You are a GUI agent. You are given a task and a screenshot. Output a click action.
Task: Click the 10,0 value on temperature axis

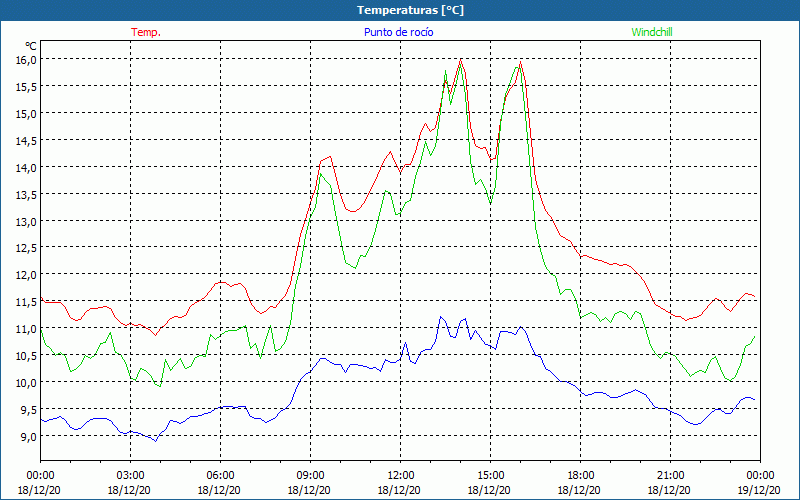pos(27,383)
